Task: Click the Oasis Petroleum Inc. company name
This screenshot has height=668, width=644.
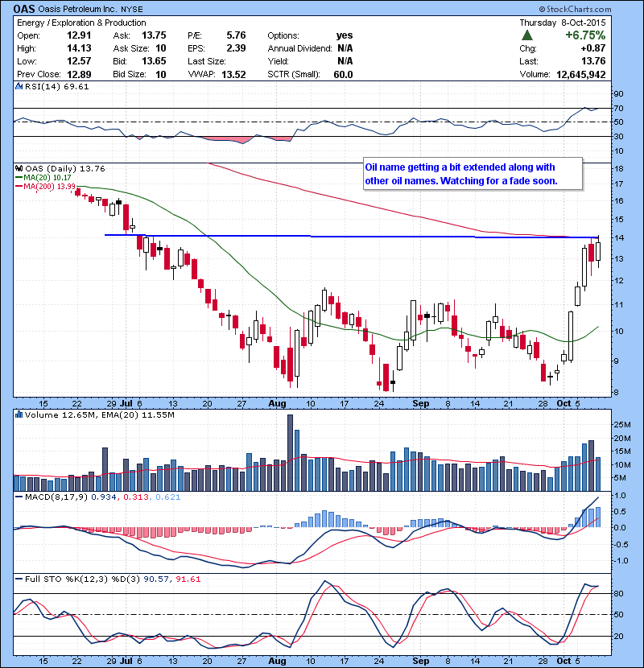Action: [77, 9]
